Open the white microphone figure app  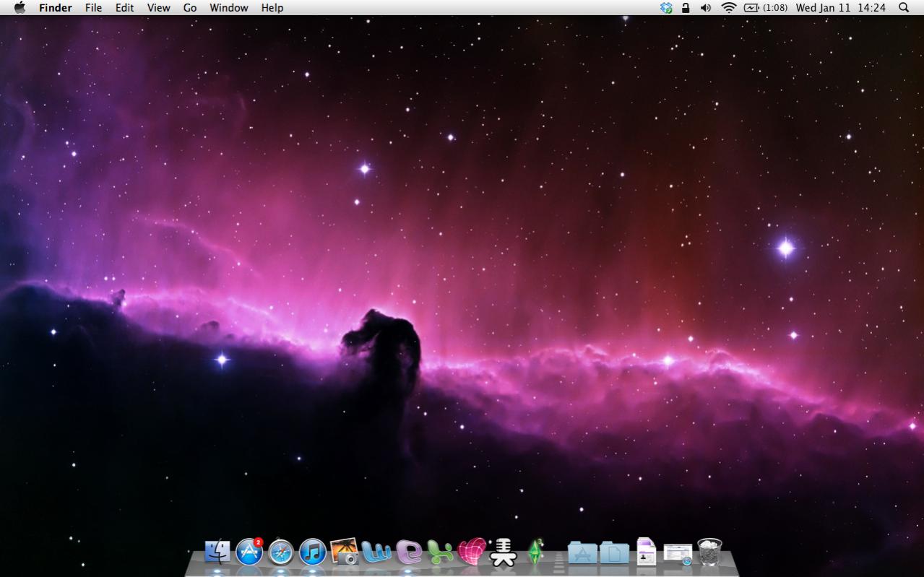[503, 552]
